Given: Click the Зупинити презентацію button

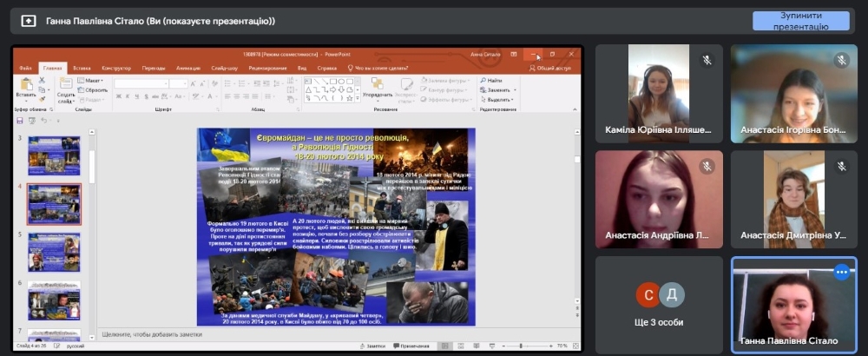Looking at the screenshot, I should (800, 21).
